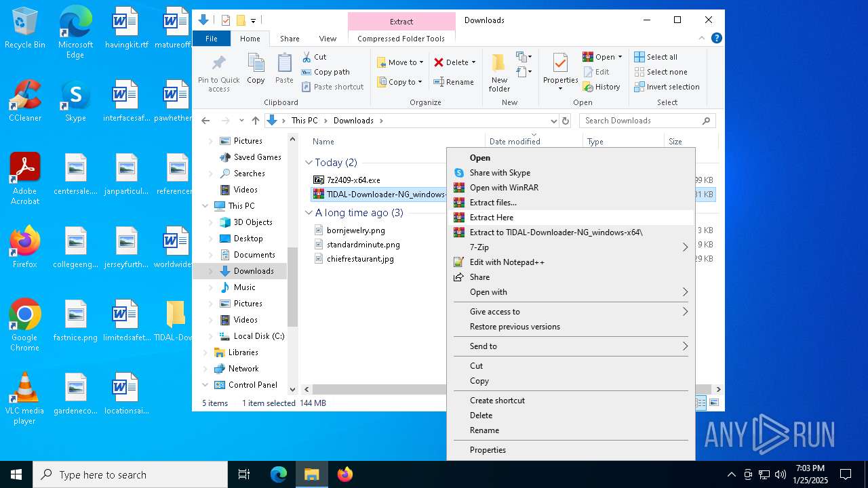Open the ribbon Open dropdown
The height and width of the screenshot is (488, 868).
pos(602,57)
